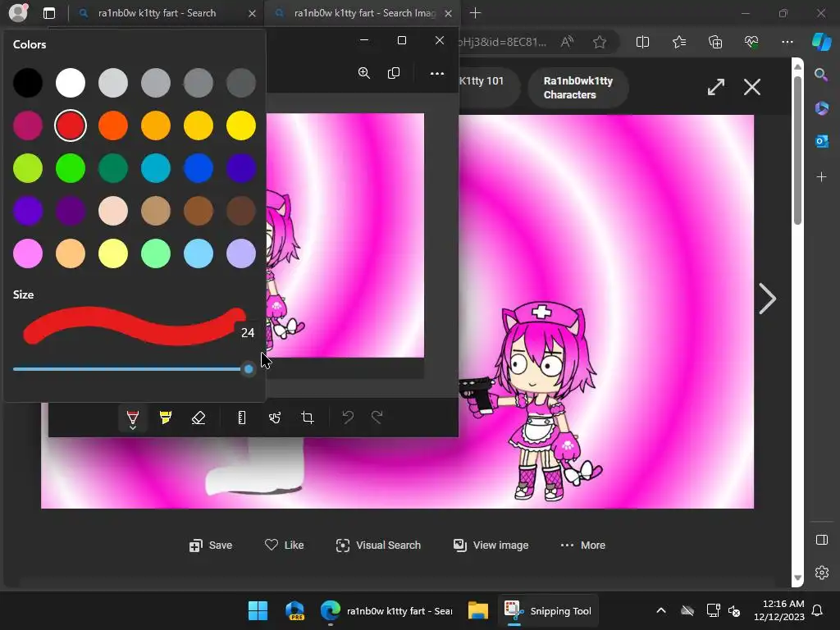
Task: Open the Outlook sidebar app
Action: [821, 141]
